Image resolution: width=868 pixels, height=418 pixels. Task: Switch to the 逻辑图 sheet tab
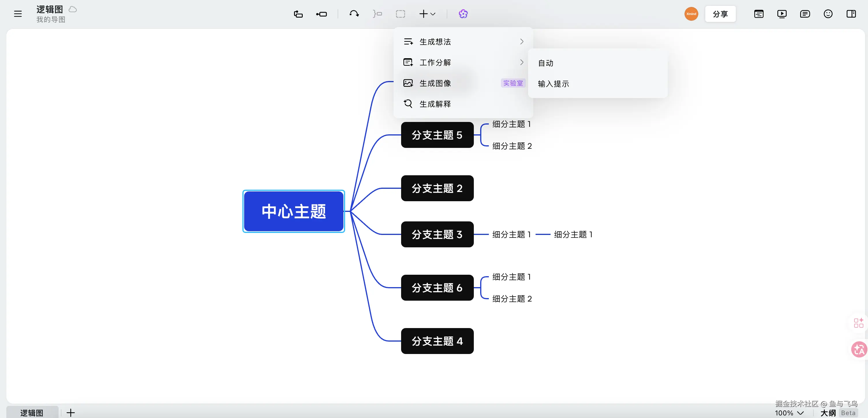coord(32,413)
